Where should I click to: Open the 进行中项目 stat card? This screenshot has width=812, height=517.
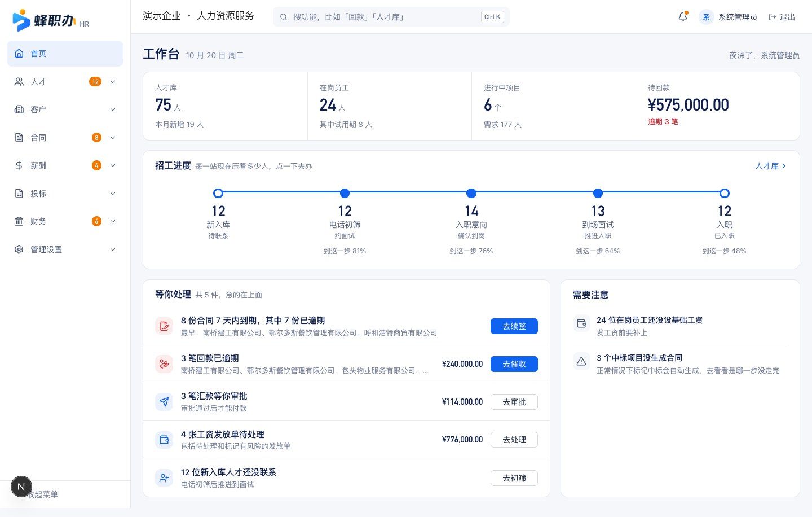554,106
